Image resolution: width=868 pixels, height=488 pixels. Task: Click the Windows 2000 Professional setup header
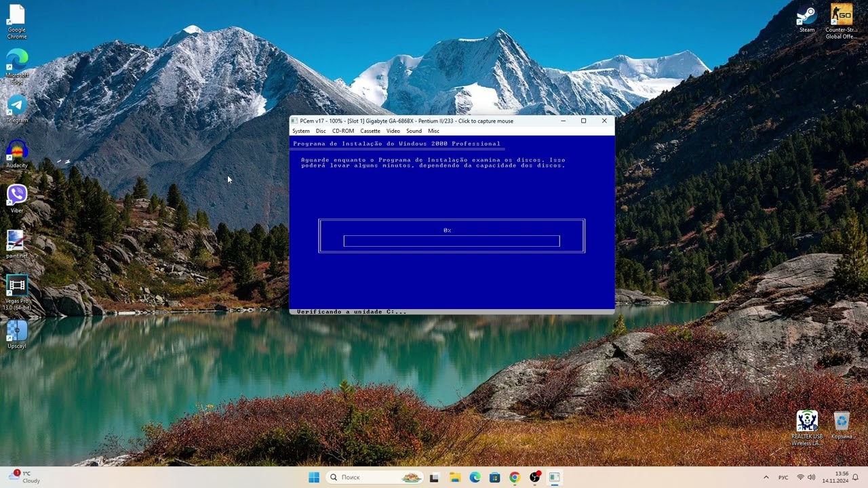click(397, 144)
